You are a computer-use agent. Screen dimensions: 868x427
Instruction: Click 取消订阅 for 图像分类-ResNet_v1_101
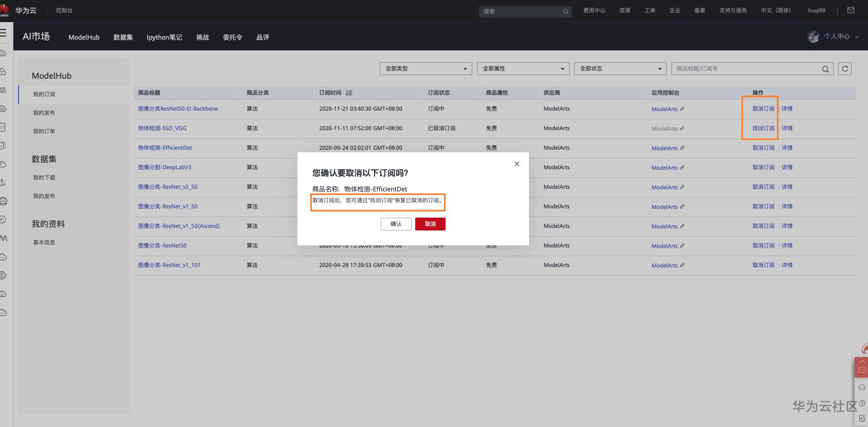(x=764, y=265)
